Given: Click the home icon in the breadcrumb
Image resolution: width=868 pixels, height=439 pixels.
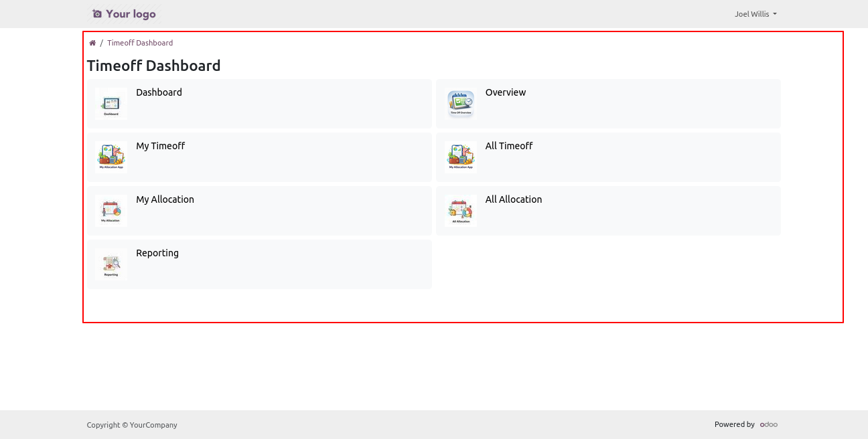Looking at the screenshot, I should tap(92, 43).
